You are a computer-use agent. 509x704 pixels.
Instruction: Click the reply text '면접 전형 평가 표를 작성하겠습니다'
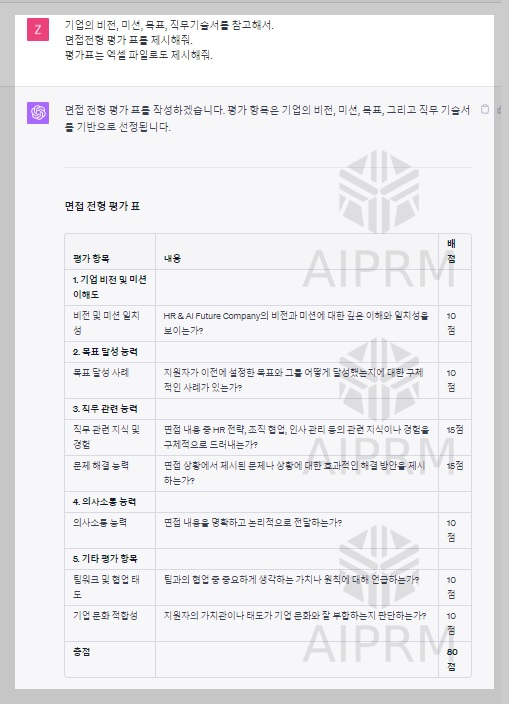[x=145, y=110]
